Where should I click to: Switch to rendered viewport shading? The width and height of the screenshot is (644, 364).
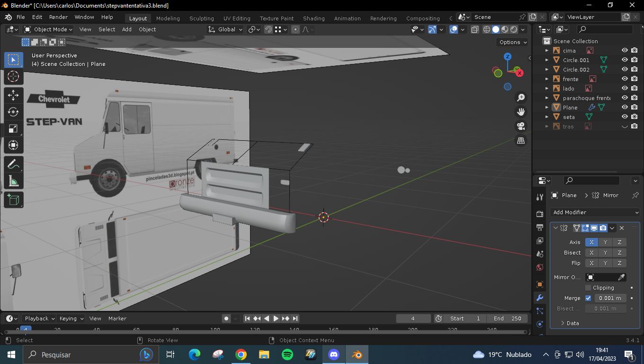click(514, 29)
